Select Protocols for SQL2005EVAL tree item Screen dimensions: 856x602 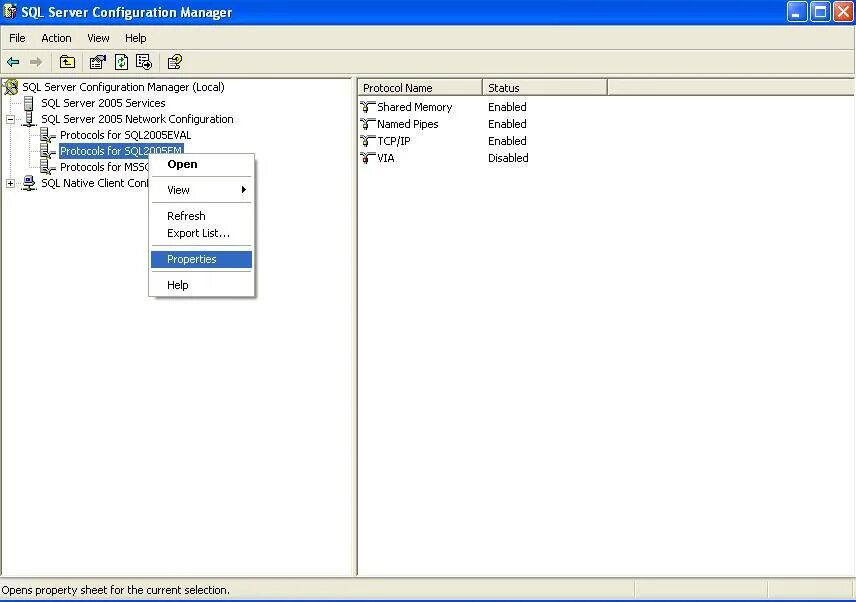point(126,135)
